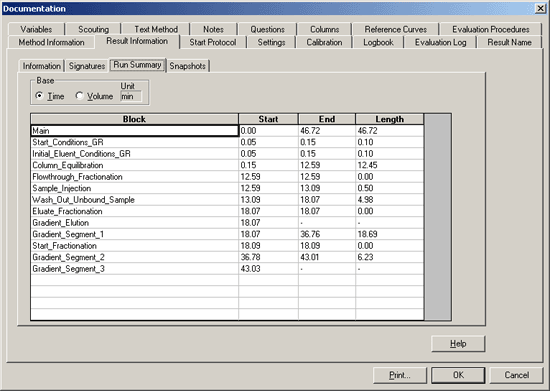Select the Gradient_Segment_3 row

click(x=227, y=269)
